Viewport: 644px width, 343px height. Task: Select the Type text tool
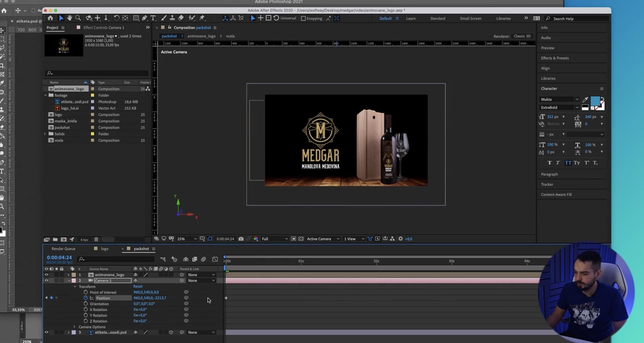pyautogui.click(x=153, y=18)
